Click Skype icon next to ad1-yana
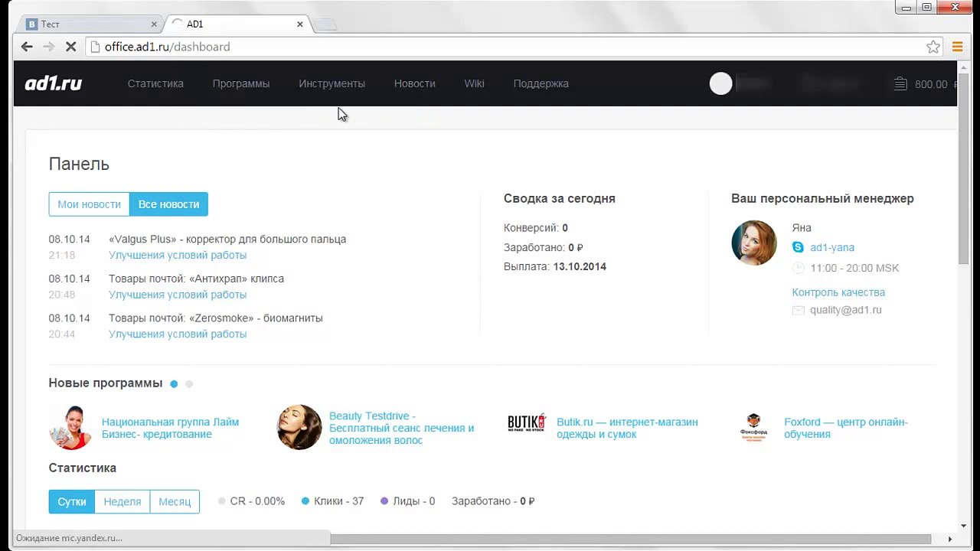 coord(798,247)
